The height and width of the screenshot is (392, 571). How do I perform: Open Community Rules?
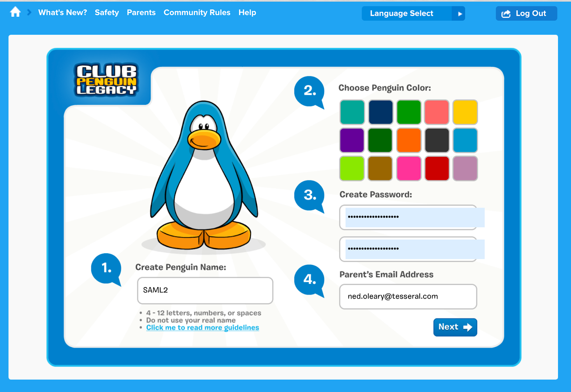pyautogui.click(x=197, y=12)
